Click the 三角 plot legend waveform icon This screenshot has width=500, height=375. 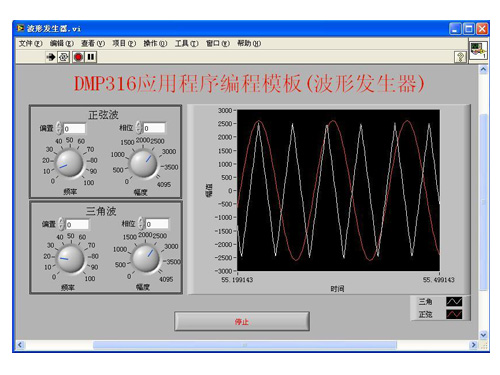point(454,302)
